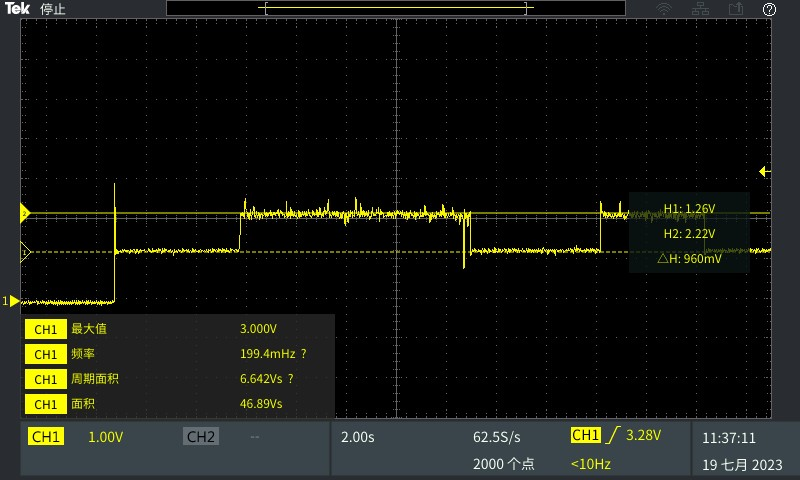The height and width of the screenshot is (480, 800).
Task: Select the 最大值 measurement row
Action: point(177,329)
